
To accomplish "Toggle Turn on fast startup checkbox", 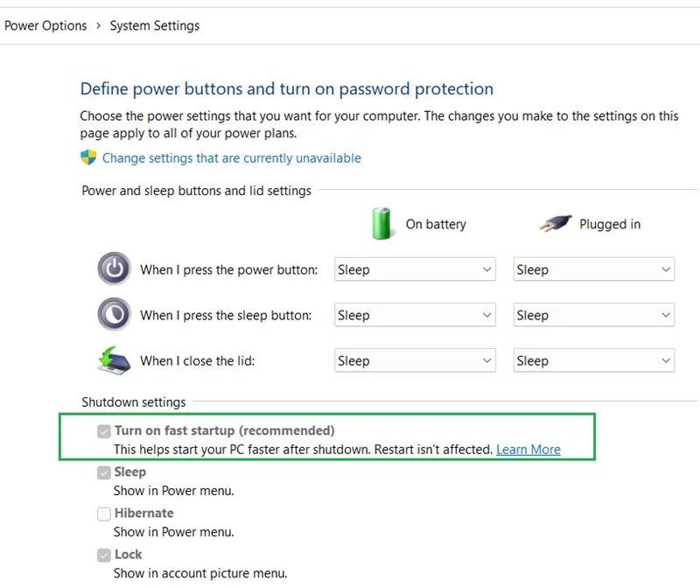I will 104,430.
